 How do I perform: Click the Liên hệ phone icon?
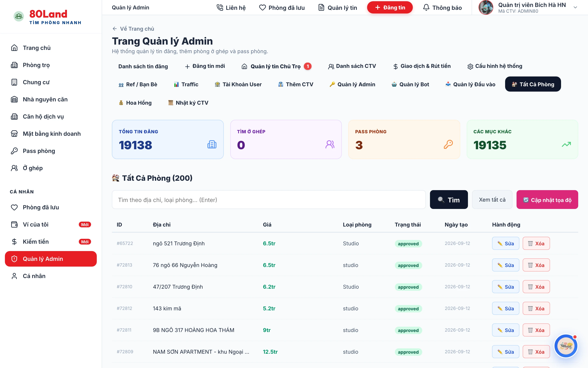click(220, 8)
